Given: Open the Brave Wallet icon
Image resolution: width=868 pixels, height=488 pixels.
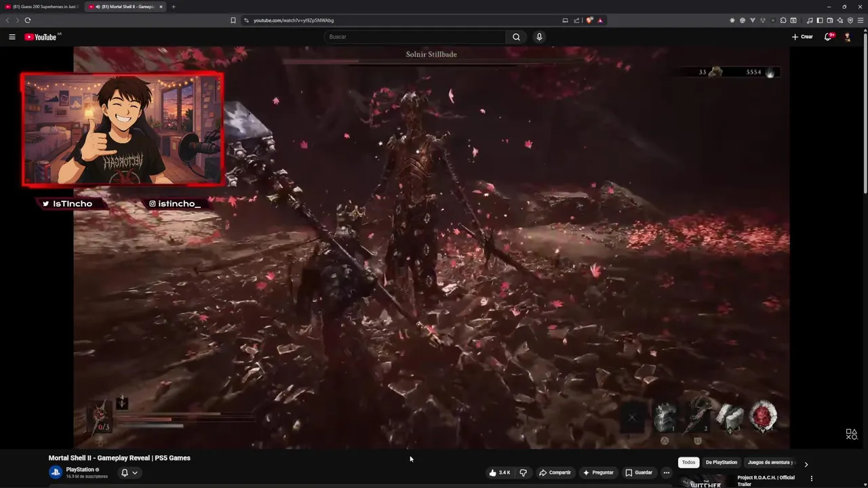Looking at the screenshot, I should click(829, 20).
